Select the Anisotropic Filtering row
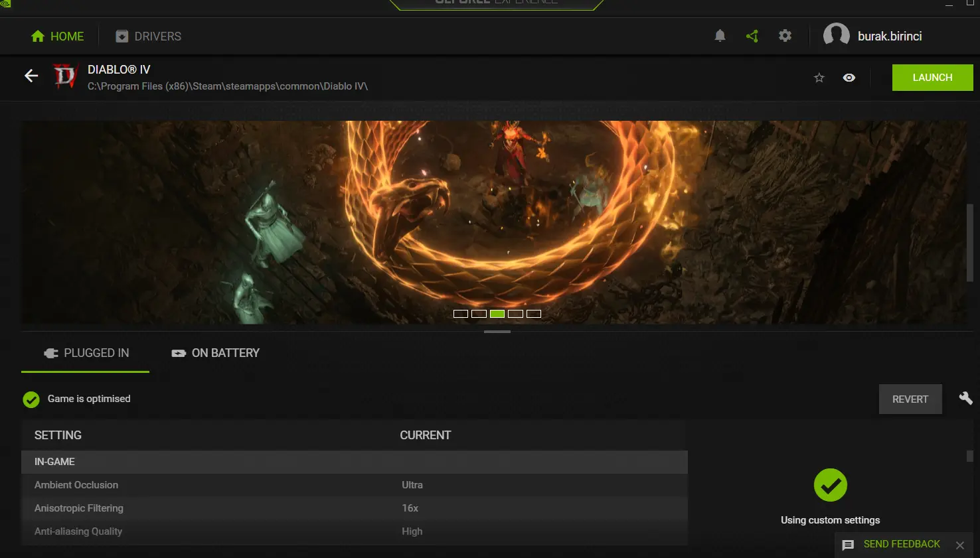 [355, 508]
